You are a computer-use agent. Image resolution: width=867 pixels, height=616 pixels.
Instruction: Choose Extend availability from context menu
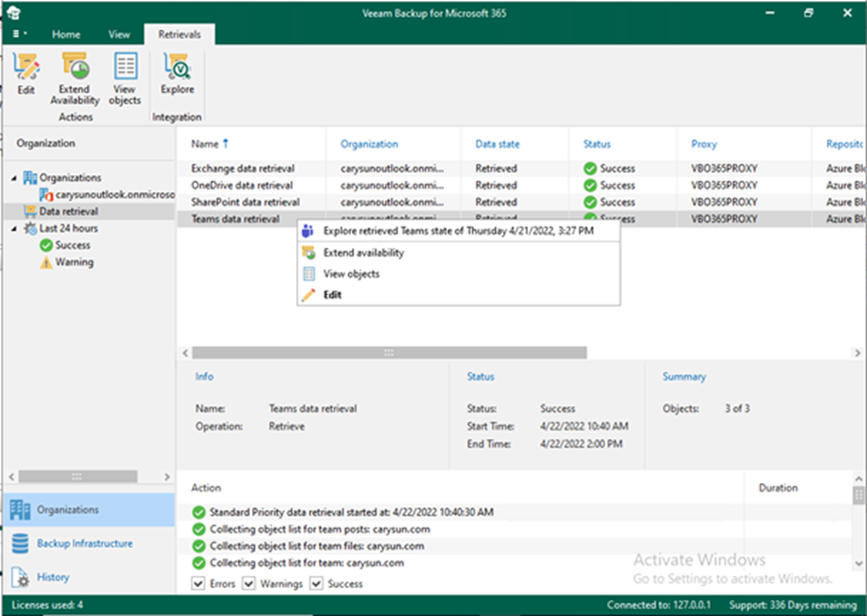[458, 252]
